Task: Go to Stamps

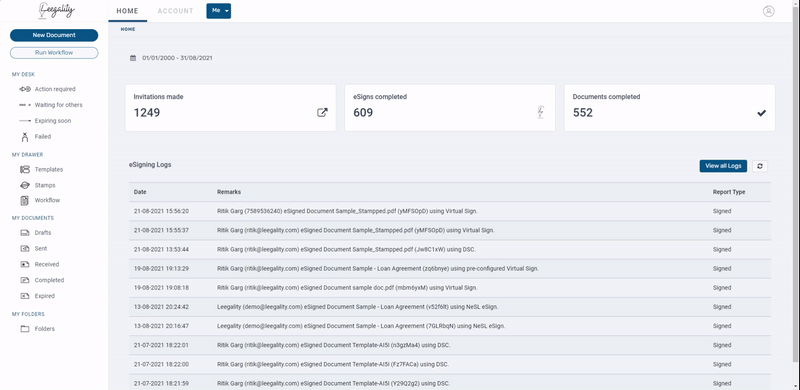Action: click(x=45, y=185)
